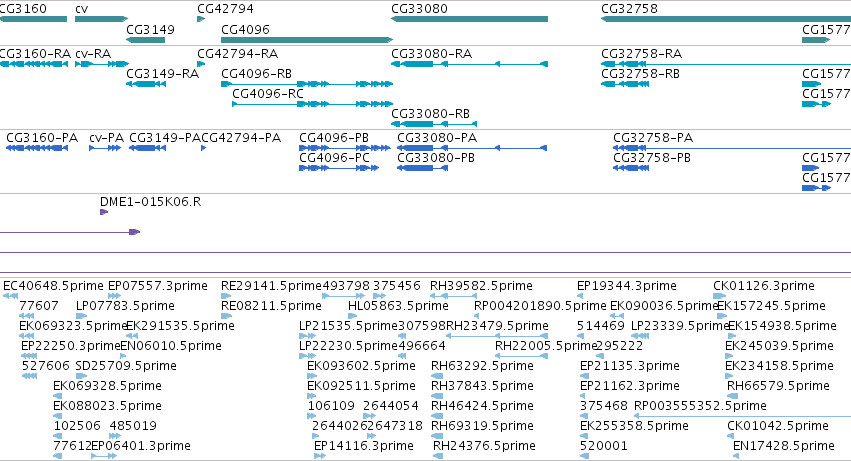This screenshot has width=851, height=461.
Task: Click the EK093602.5prime EST label
Action: 361,367
